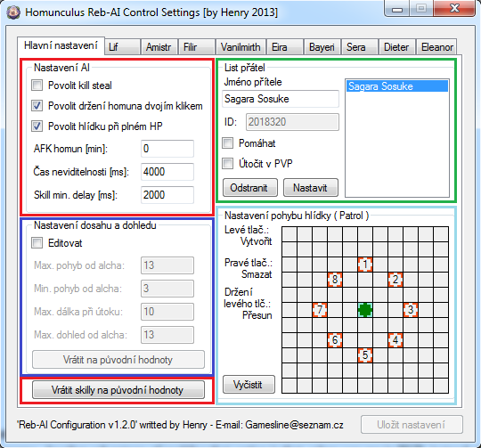Image resolution: width=481 pixels, height=448 pixels.
Task: Select patrol waypoint marker 1
Action: (x=365, y=265)
